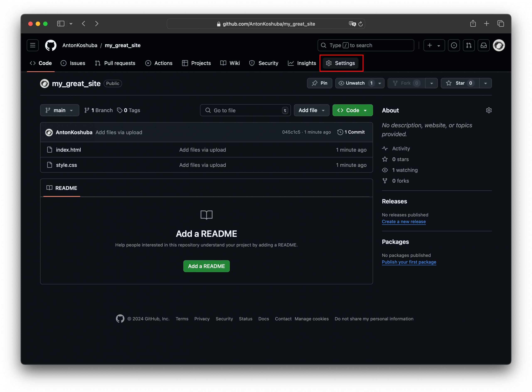This screenshot has height=392, width=532.
Task: Switch to the Issues tab
Action: [x=73, y=63]
